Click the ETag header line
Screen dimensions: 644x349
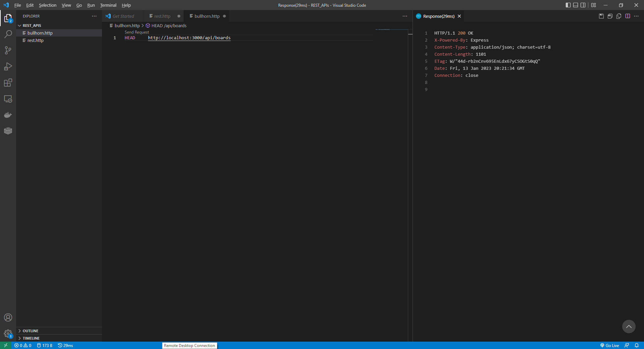point(487,61)
